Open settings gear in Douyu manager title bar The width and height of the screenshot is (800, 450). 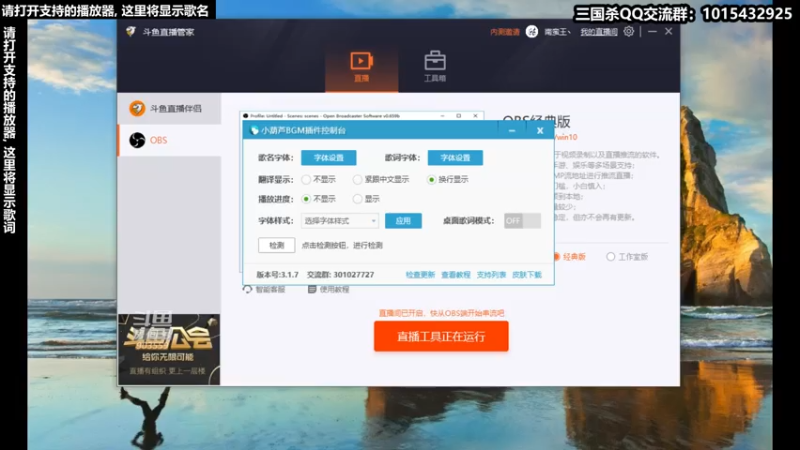[x=629, y=32]
